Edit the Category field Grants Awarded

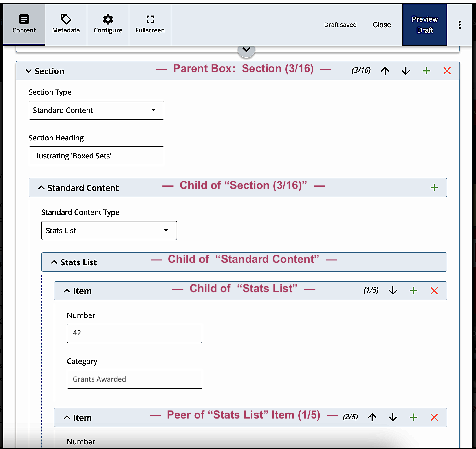point(135,379)
